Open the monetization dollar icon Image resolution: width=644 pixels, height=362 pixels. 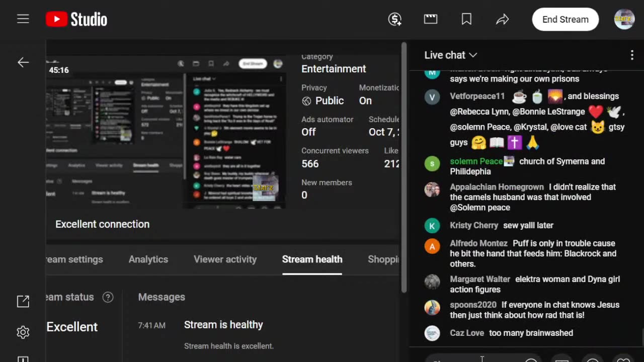click(395, 19)
